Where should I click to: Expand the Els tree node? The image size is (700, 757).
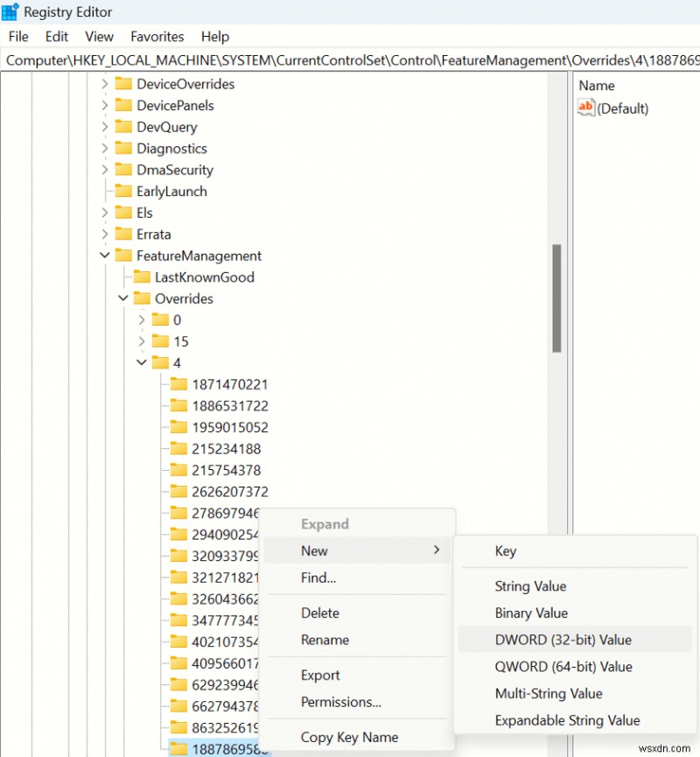104,213
